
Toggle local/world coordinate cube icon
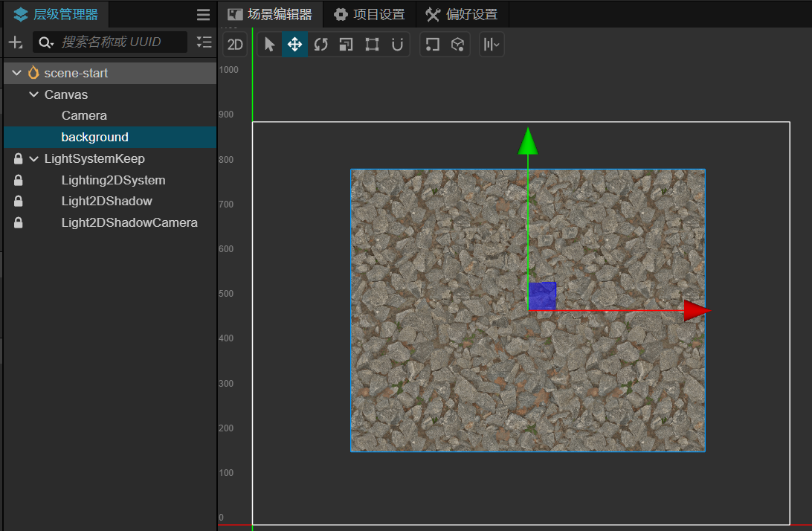(457, 45)
